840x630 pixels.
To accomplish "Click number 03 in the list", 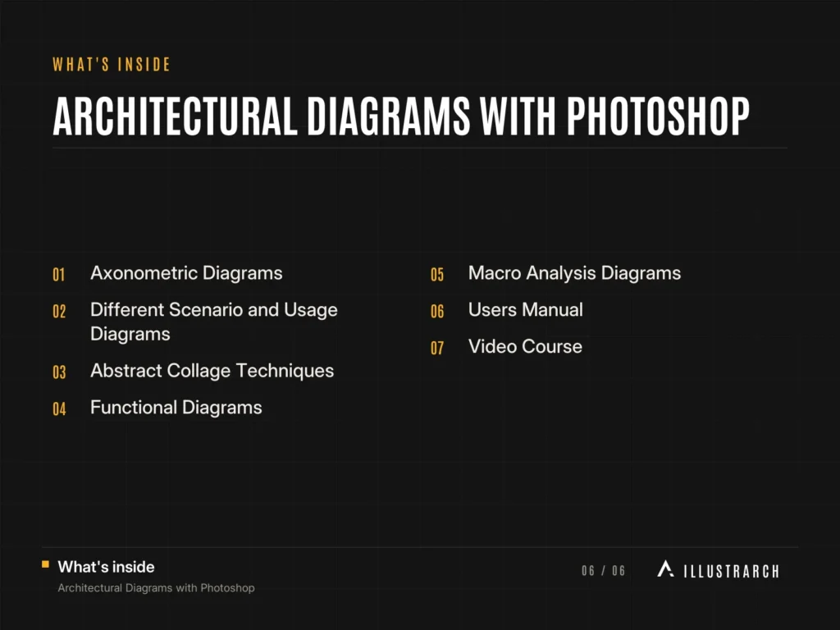I will click(x=59, y=372).
